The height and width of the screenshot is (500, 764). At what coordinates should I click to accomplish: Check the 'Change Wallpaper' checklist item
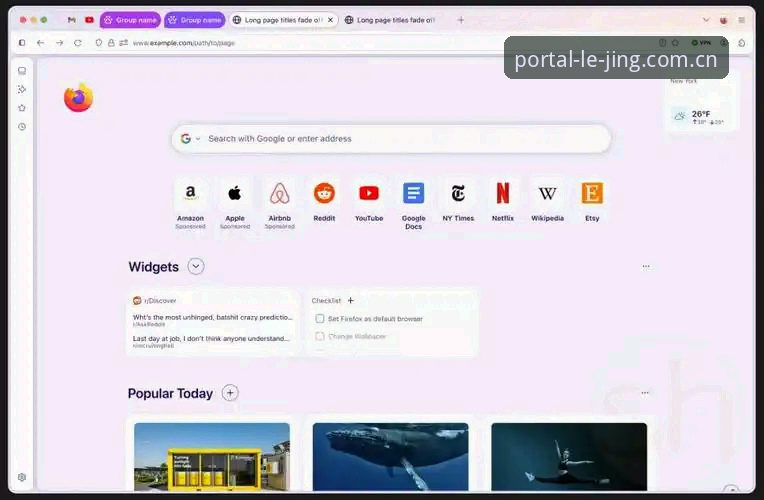point(320,336)
